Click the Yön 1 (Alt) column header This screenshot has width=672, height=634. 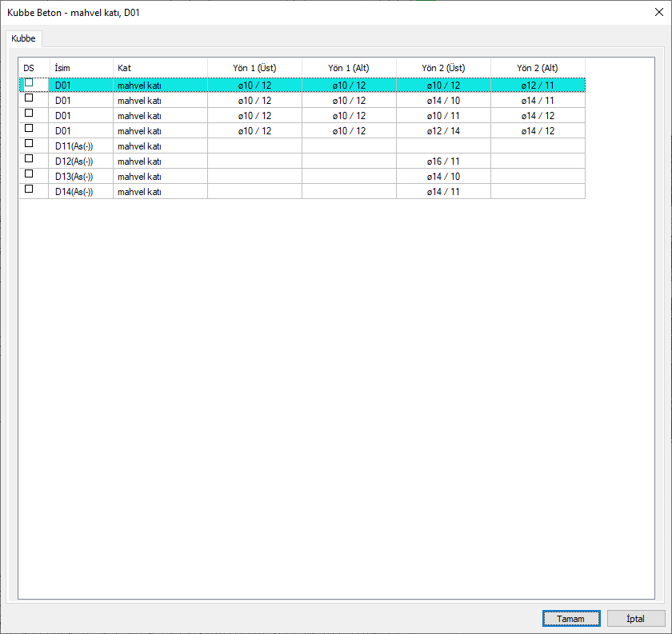pos(349,68)
